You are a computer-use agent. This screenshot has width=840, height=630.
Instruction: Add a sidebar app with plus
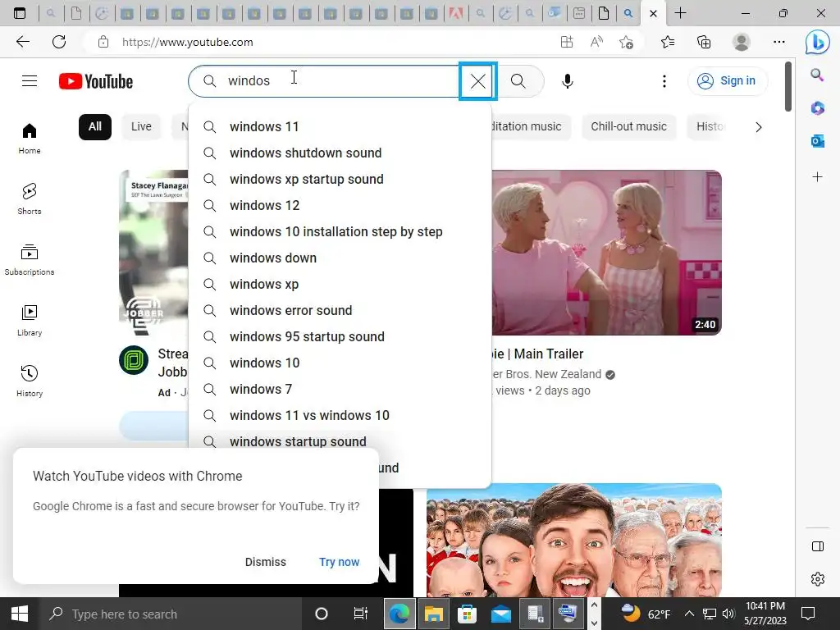(818, 177)
